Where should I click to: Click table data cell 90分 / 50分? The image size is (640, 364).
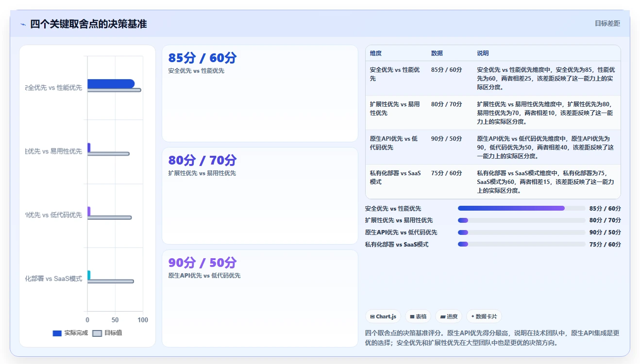tap(447, 139)
